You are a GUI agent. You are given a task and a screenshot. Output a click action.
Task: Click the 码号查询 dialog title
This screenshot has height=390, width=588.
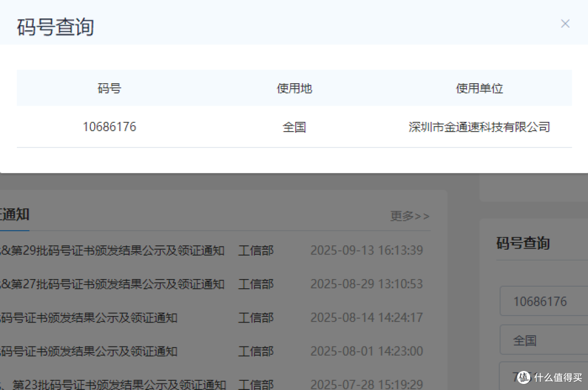(x=56, y=27)
